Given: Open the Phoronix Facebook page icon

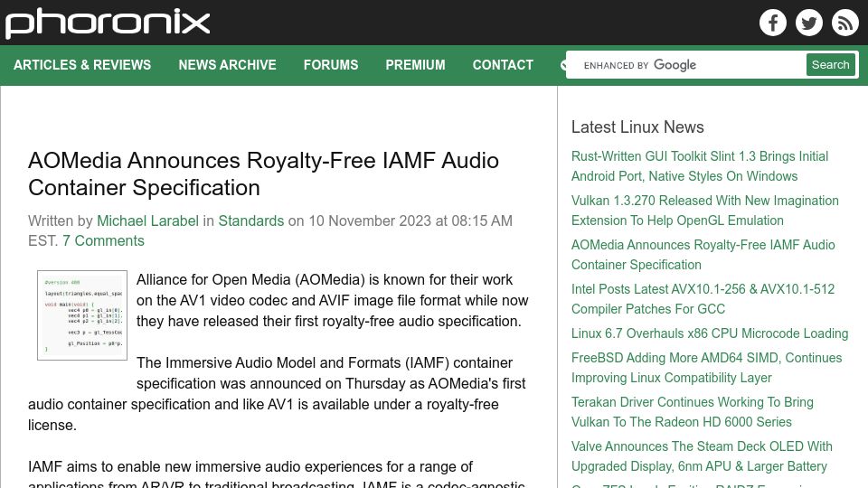Looking at the screenshot, I should 773,23.
